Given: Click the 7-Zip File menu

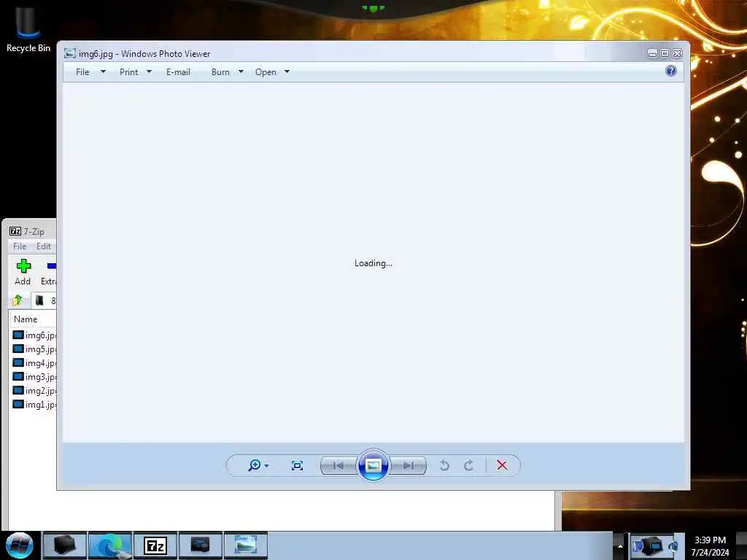Looking at the screenshot, I should pyautogui.click(x=20, y=246).
